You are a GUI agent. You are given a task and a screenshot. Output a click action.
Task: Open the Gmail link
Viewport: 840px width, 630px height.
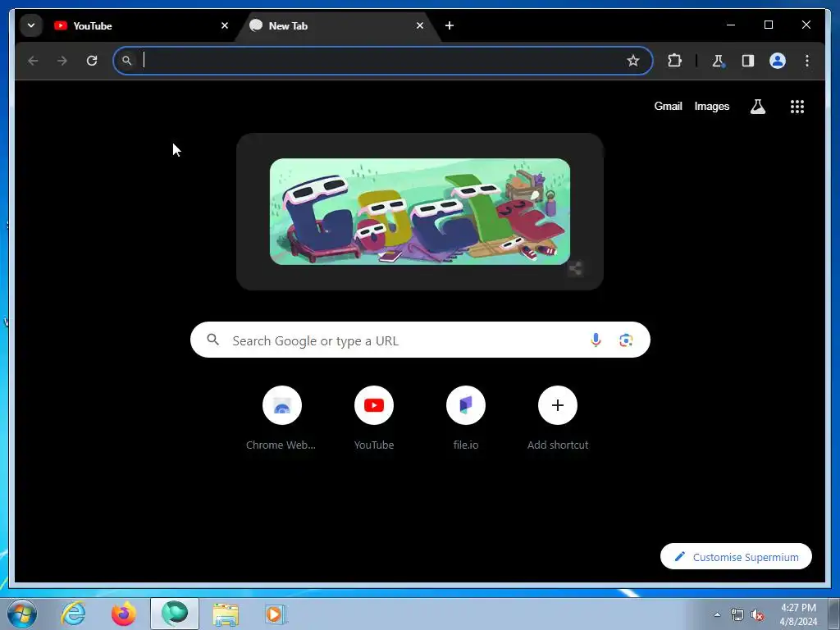pos(668,106)
